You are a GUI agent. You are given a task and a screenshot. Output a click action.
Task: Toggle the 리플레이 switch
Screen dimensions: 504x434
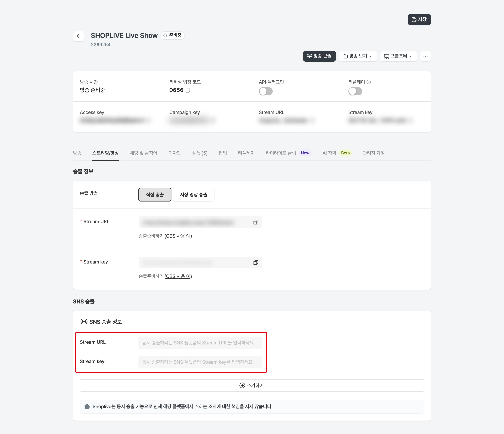(355, 91)
